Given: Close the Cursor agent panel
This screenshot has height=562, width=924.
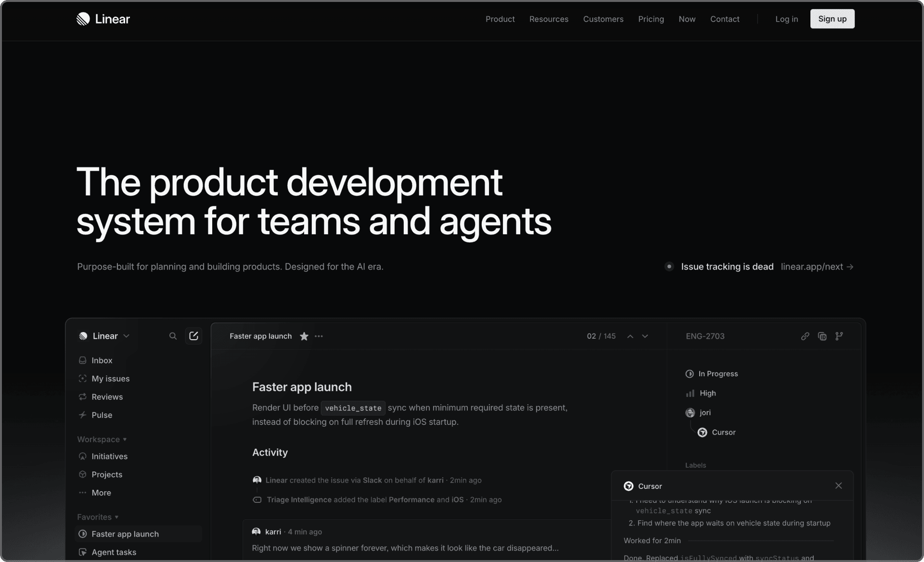Looking at the screenshot, I should (x=838, y=485).
